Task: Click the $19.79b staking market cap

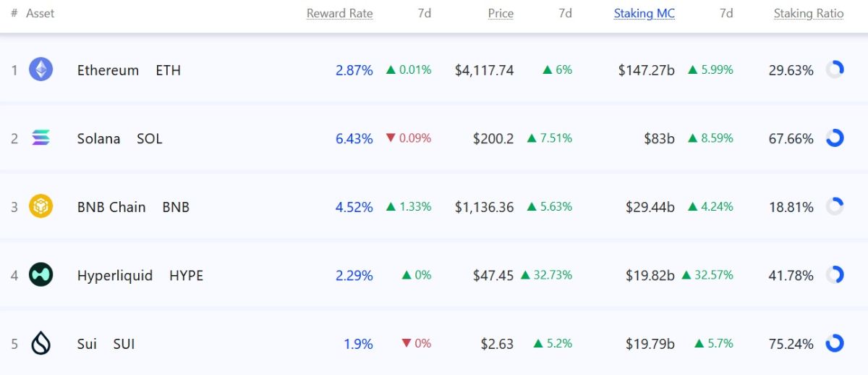Action: pyautogui.click(x=650, y=344)
